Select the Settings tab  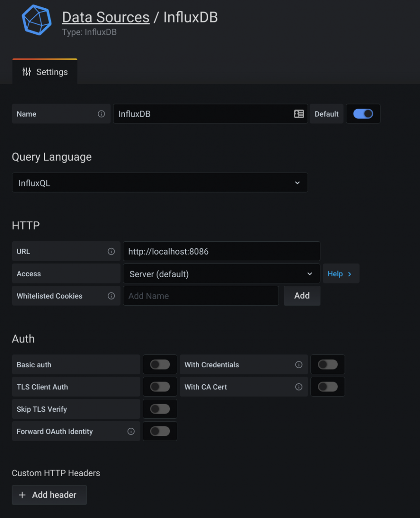(x=45, y=72)
